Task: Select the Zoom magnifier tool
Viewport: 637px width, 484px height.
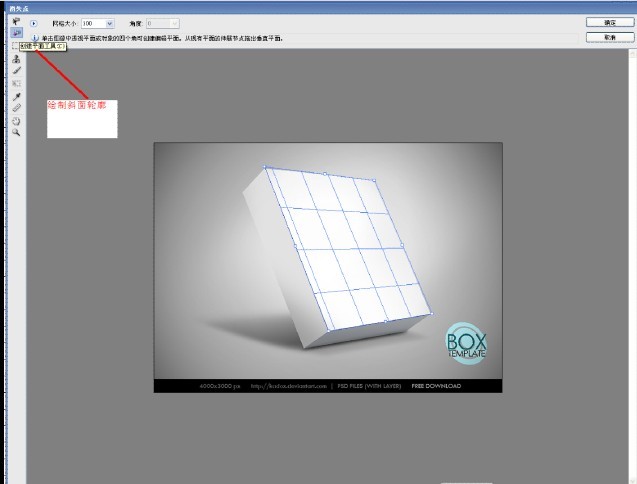Action: click(x=16, y=132)
